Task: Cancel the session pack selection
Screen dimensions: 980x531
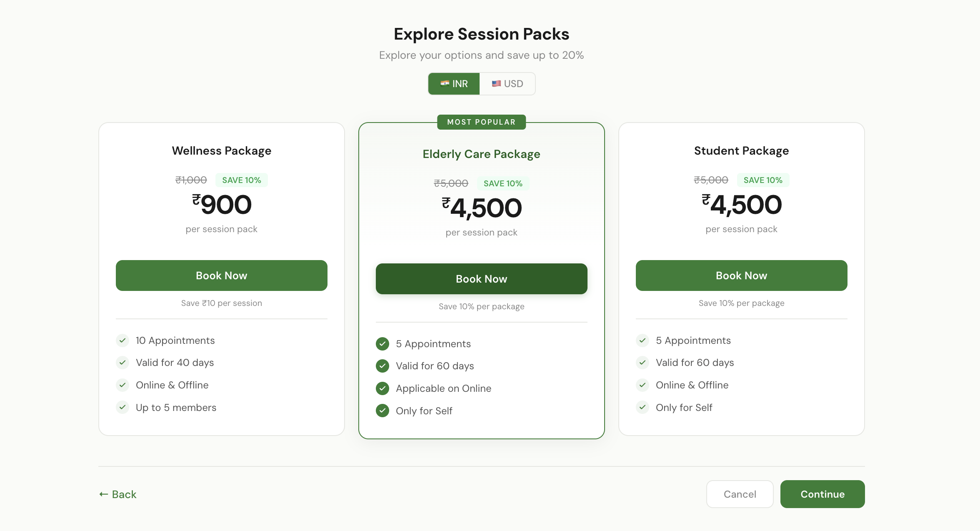Action: click(x=740, y=494)
